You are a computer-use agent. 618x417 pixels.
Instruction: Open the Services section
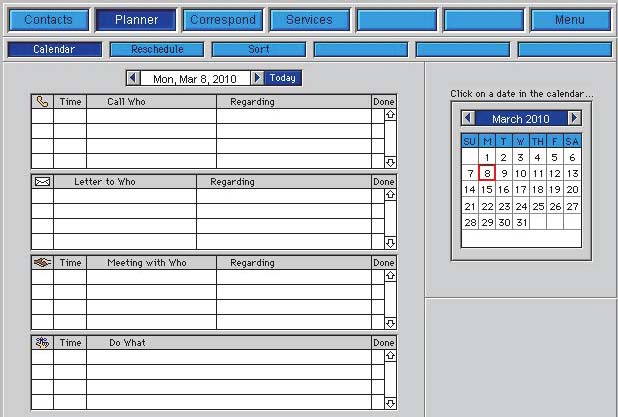click(309, 20)
